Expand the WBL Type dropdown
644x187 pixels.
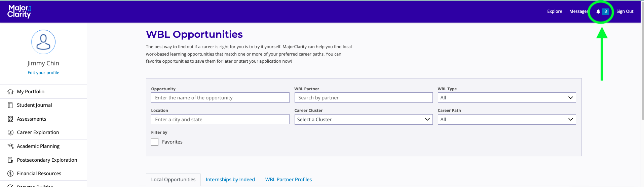coord(506,98)
